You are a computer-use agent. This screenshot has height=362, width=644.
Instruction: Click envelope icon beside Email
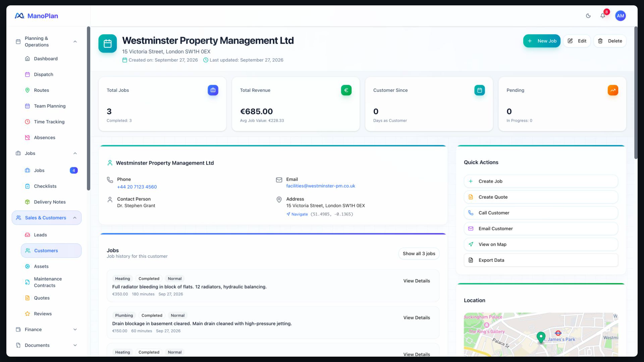(x=279, y=180)
